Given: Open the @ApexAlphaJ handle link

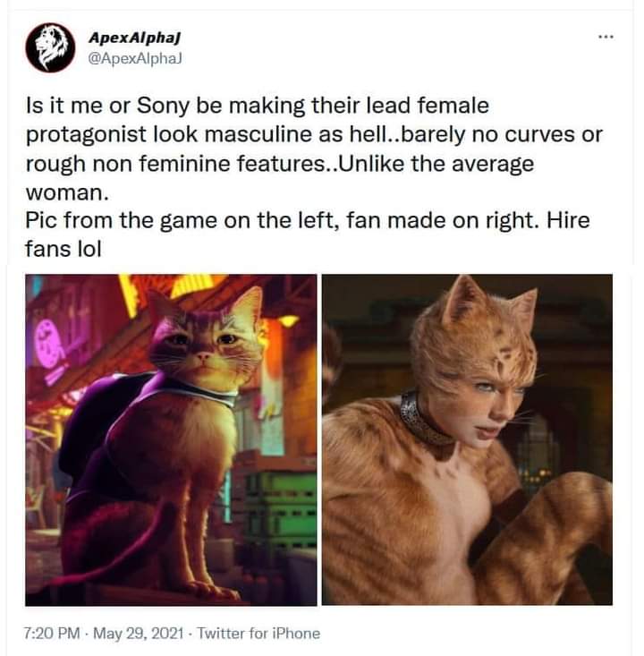Looking at the screenshot, I should click(135, 58).
